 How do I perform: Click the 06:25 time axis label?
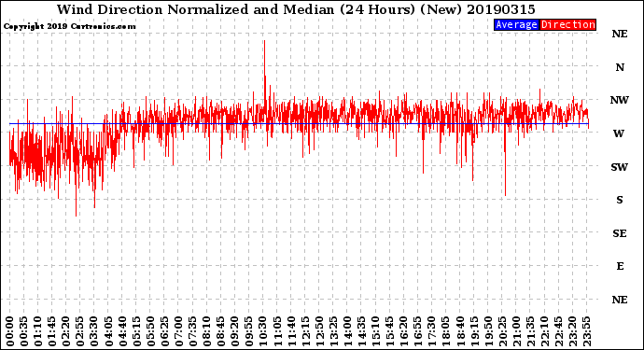(164, 331)
